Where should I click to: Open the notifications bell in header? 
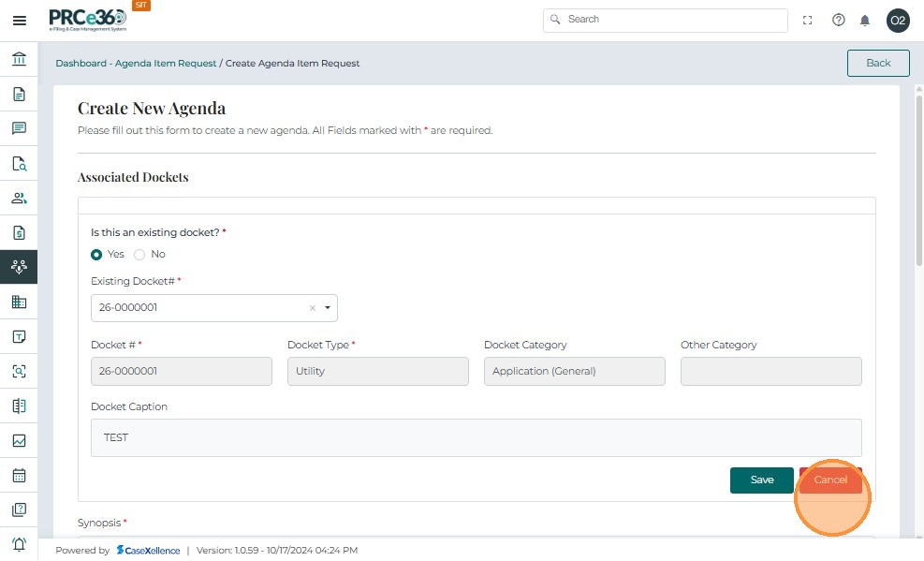pyautogui.click(x=865, y=21)
